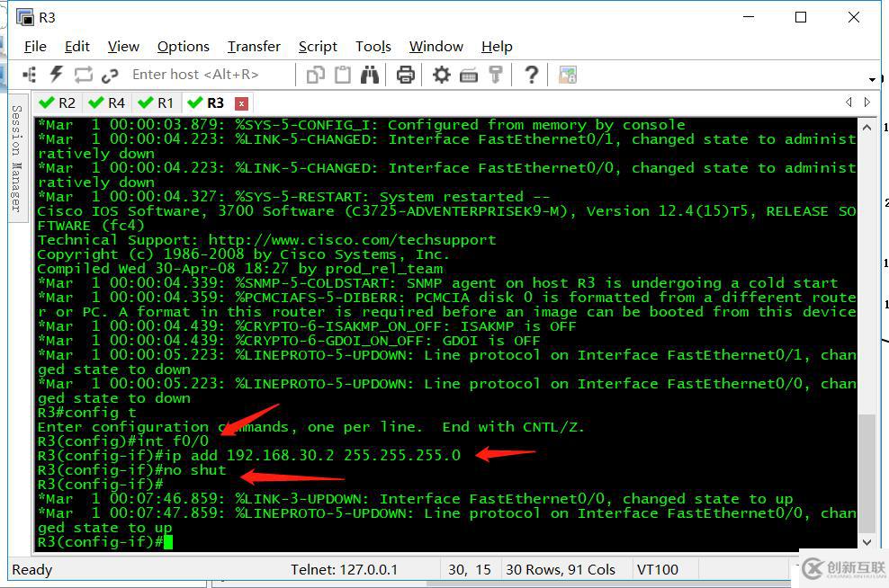Open the Script menu

318,47
